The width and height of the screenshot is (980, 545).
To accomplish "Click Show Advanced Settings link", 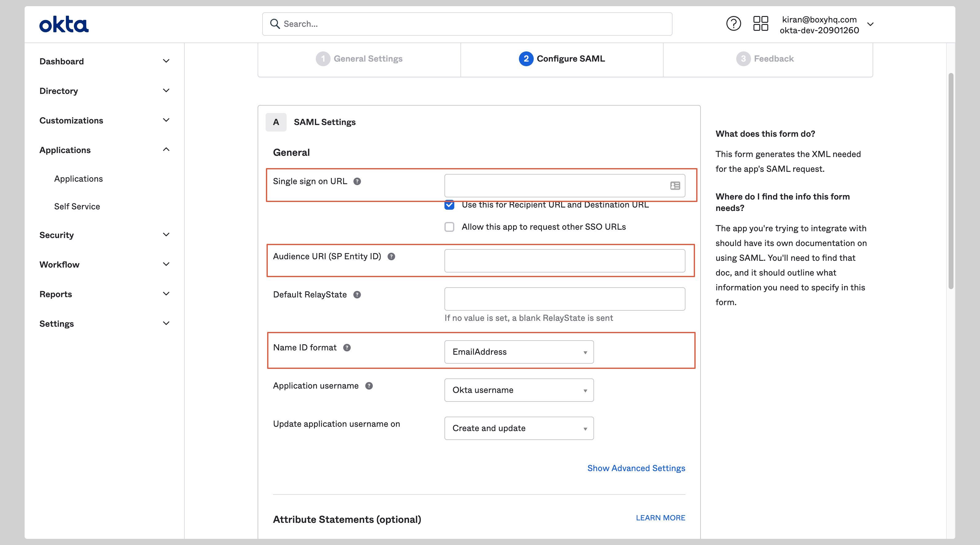I will 636,468.
